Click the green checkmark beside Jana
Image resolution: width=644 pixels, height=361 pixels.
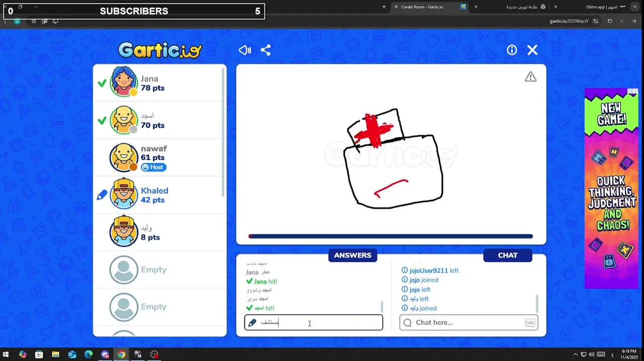pos(102,83)
